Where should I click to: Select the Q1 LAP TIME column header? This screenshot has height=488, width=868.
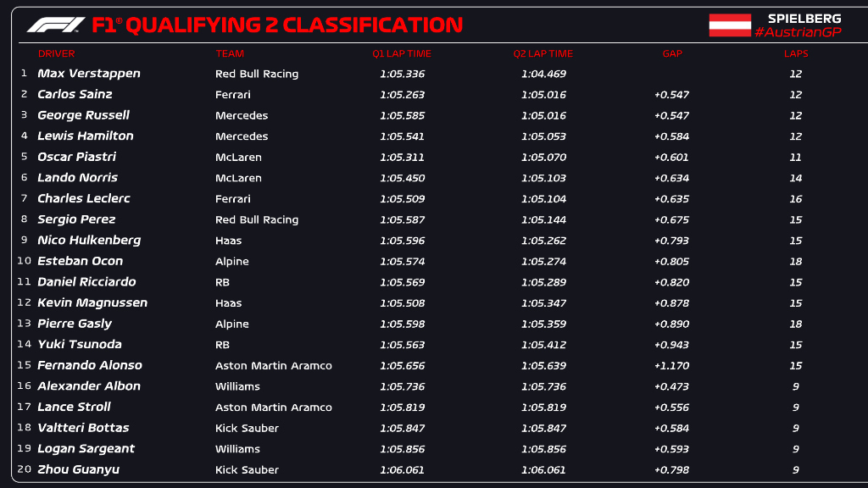[x=402, y=53]
